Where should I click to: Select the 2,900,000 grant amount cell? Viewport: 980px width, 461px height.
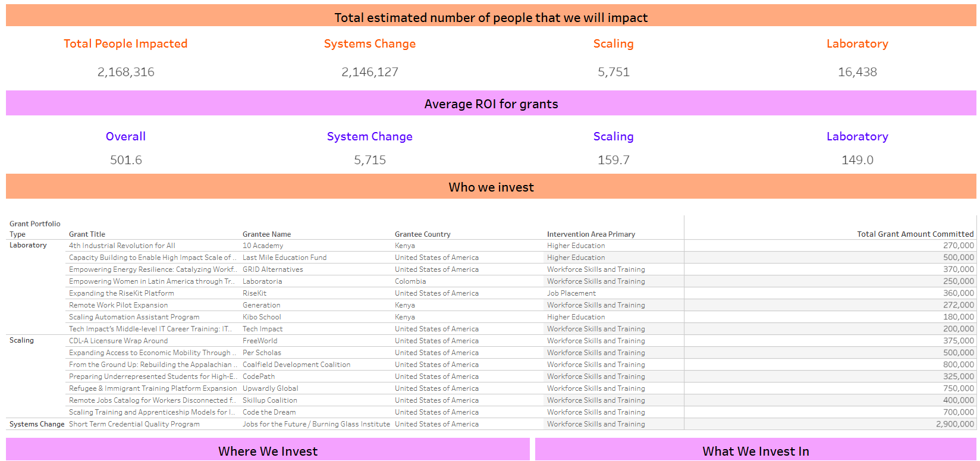pos(954,424)
